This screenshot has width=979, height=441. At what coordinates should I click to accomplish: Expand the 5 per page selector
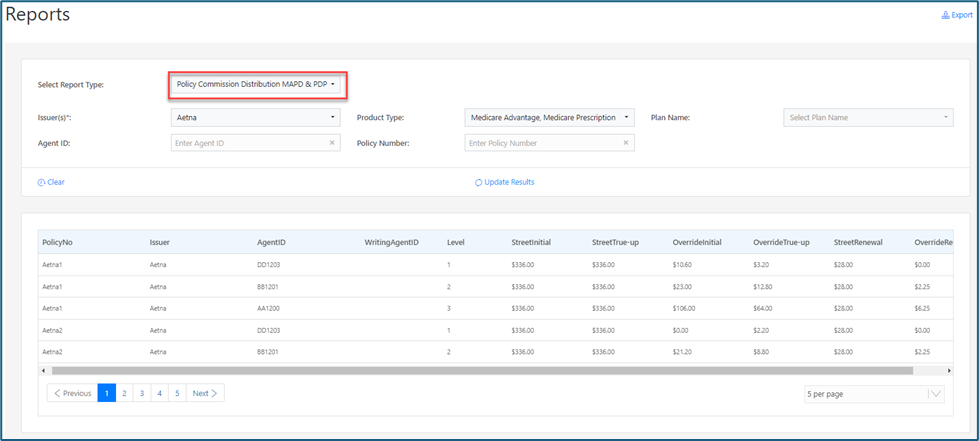[874, 394]
